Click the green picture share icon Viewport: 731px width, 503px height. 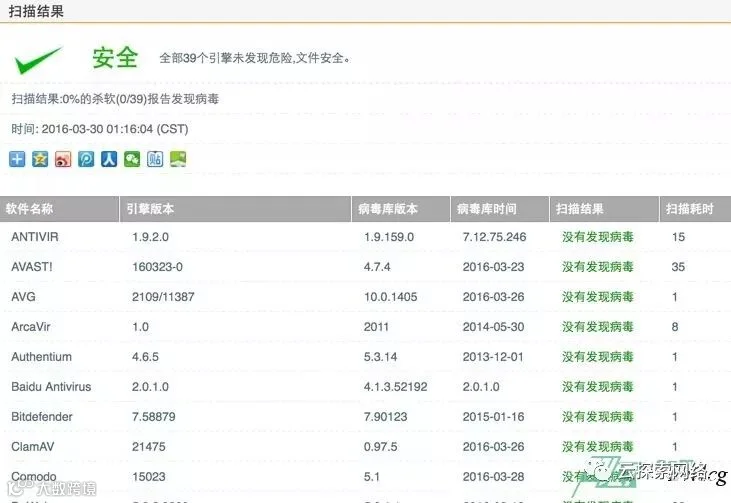click(x=178, y=159)
